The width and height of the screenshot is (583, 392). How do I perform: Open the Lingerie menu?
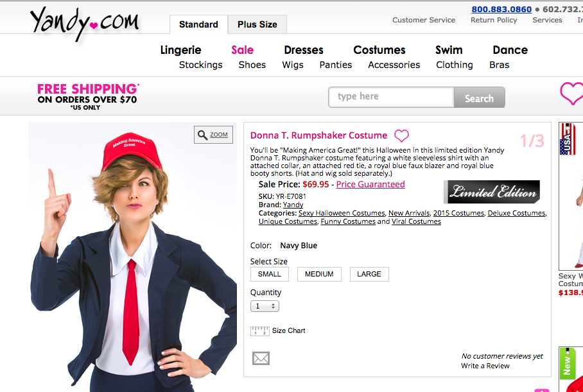[x=180, y=50]
